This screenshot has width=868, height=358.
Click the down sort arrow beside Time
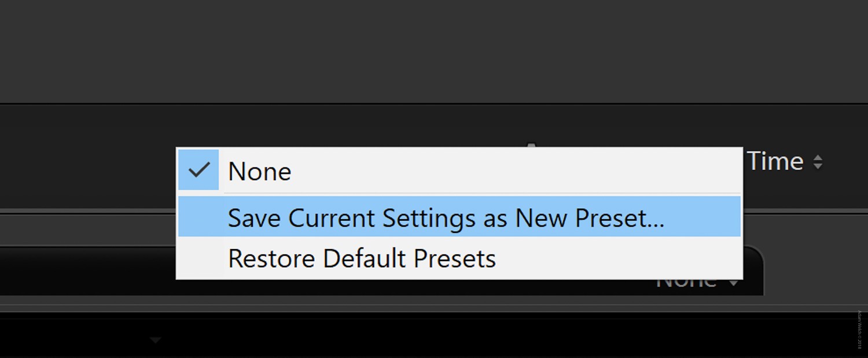coord(818,166)
